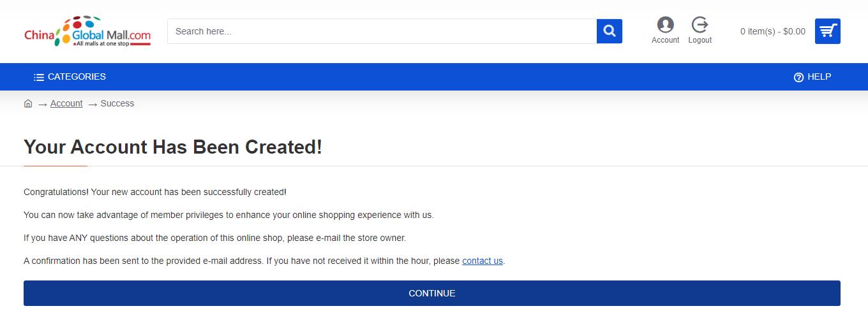Open the "0 item(s) - $0.00" cart summary
The width and height of the screenshot is (868, 327).
click(x=773, y=31)
